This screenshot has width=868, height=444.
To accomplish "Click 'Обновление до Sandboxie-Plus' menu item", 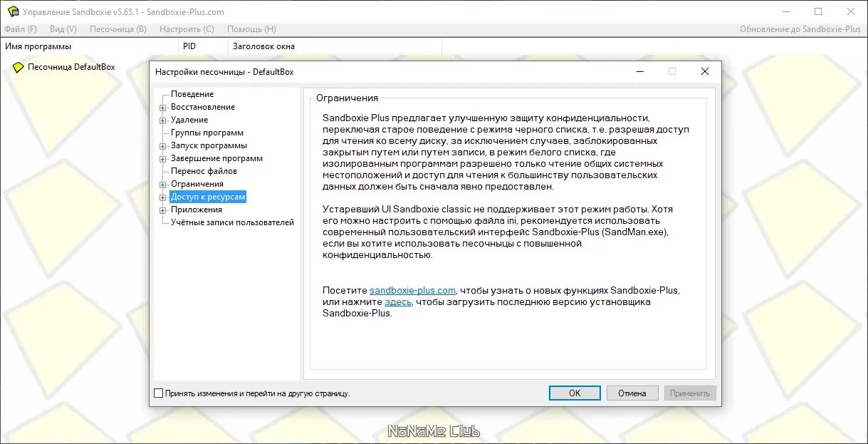I will point(800,29).
